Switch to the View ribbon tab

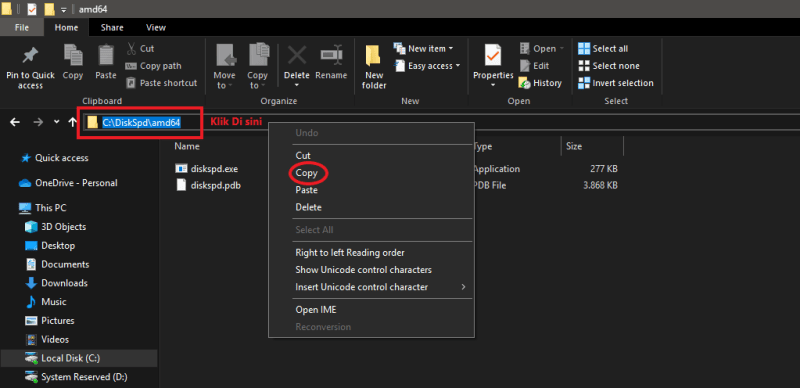[x=156, y=28]
